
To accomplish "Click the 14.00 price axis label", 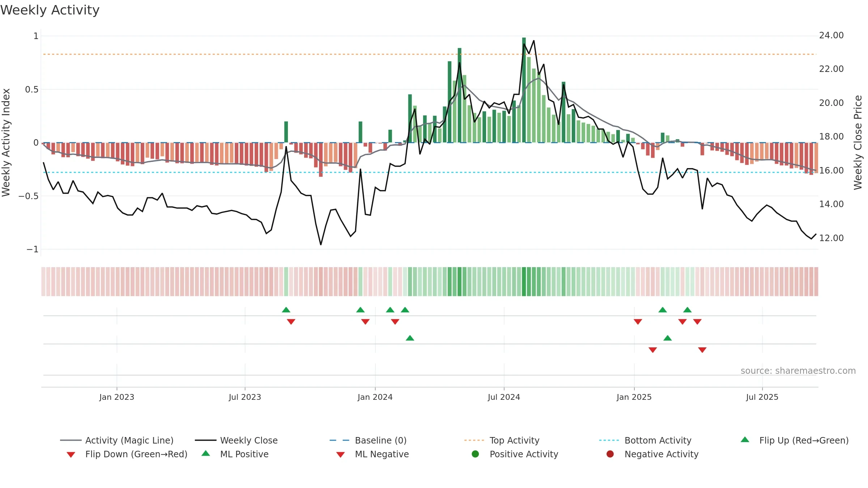I will click(x=831, y=204).
